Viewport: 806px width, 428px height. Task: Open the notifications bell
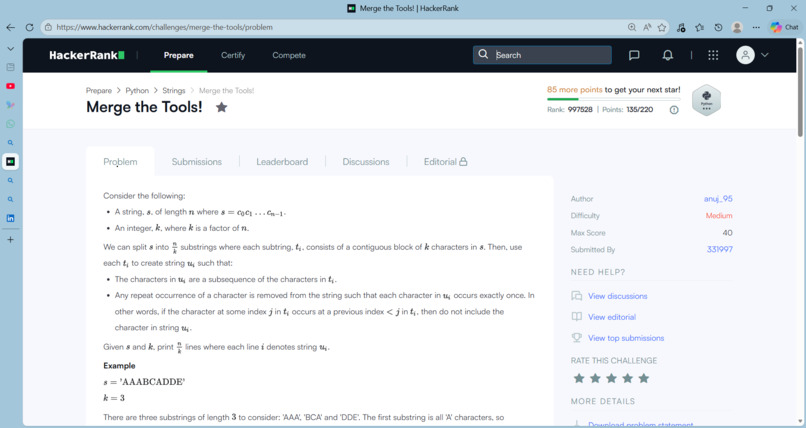(x=667, y=55)
